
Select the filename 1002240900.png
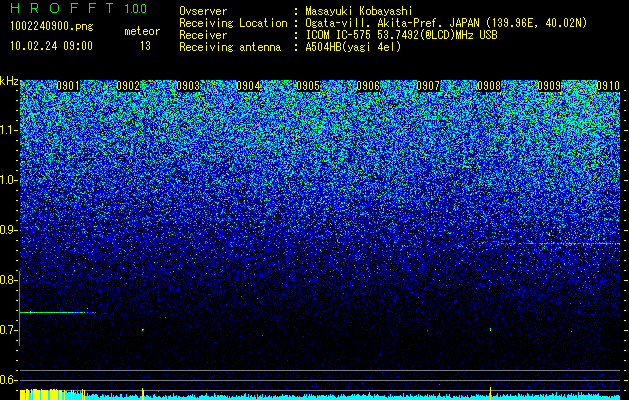pyautogui.click(x=52, y=26)
